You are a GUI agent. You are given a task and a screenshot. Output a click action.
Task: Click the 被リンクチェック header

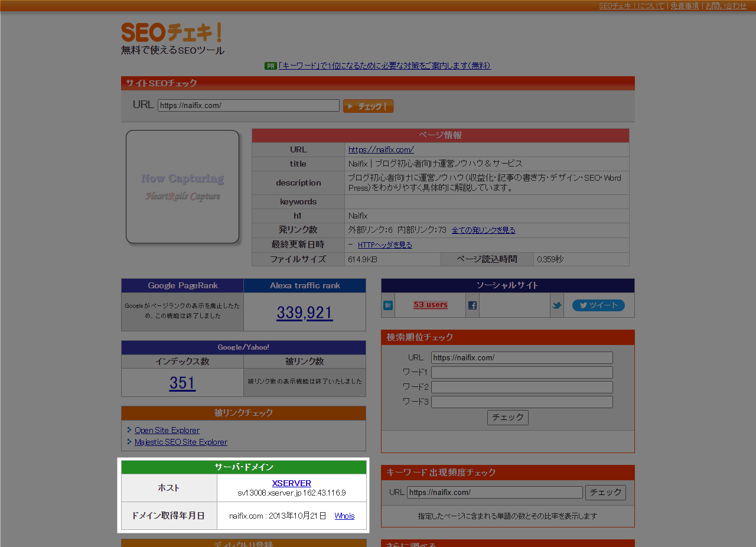point(243,413)
